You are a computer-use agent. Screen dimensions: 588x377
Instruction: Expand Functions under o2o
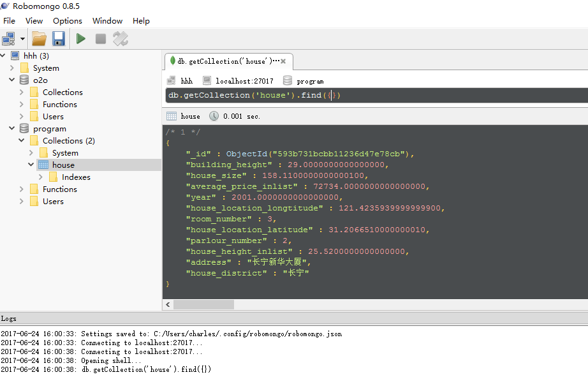pos(22,104)
